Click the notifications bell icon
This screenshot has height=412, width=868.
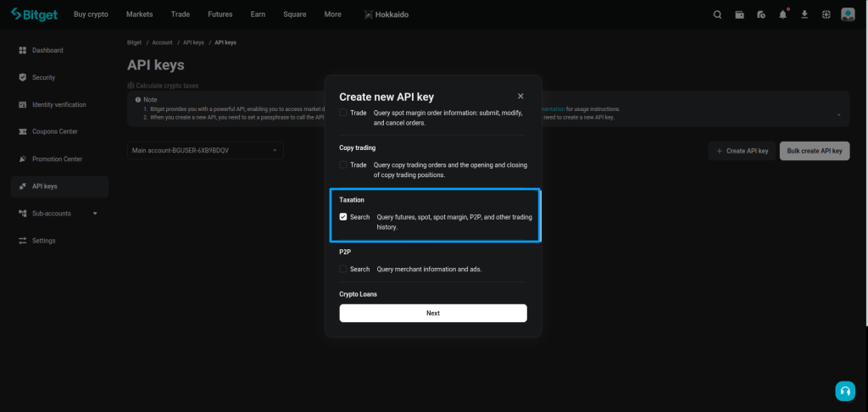(x=782, y=14)
